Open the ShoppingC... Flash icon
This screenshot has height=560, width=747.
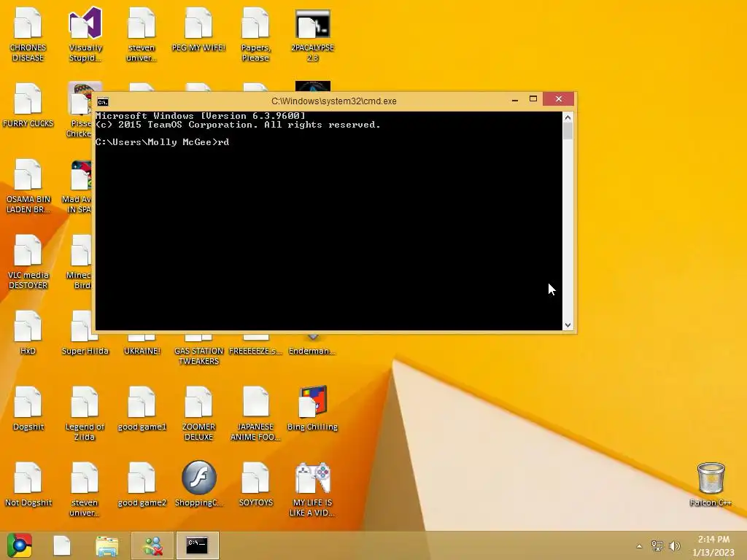[x=198, y=484]
